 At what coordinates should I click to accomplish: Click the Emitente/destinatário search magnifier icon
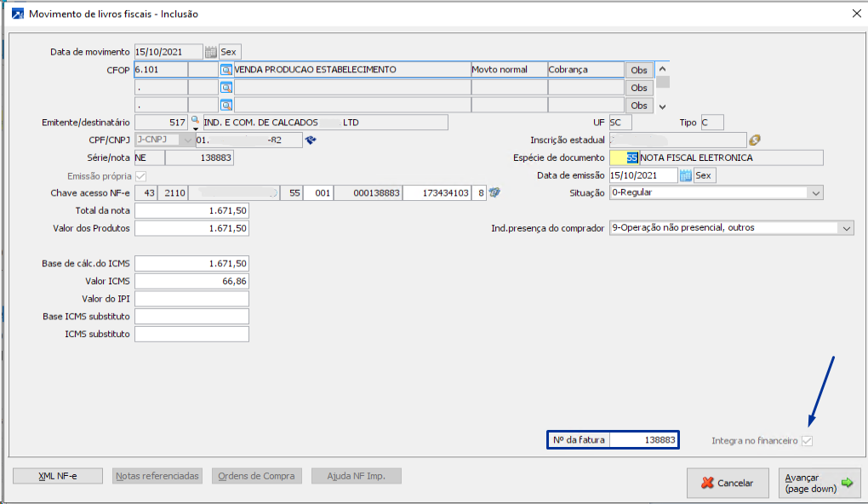coord(195,122)
